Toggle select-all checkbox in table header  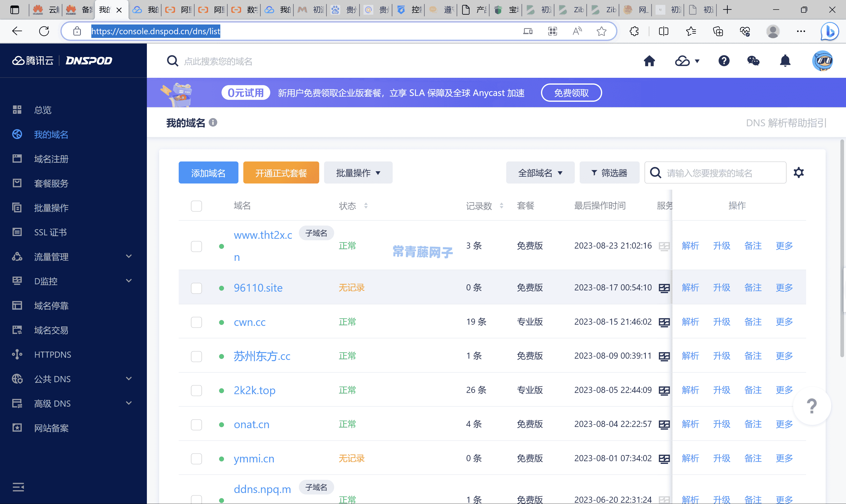point(196,206)
